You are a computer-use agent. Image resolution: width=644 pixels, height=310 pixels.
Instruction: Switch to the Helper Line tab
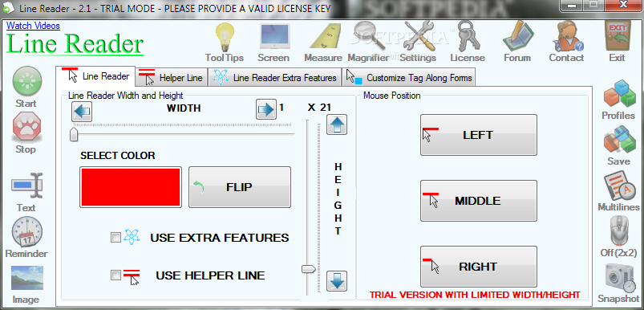172,78
